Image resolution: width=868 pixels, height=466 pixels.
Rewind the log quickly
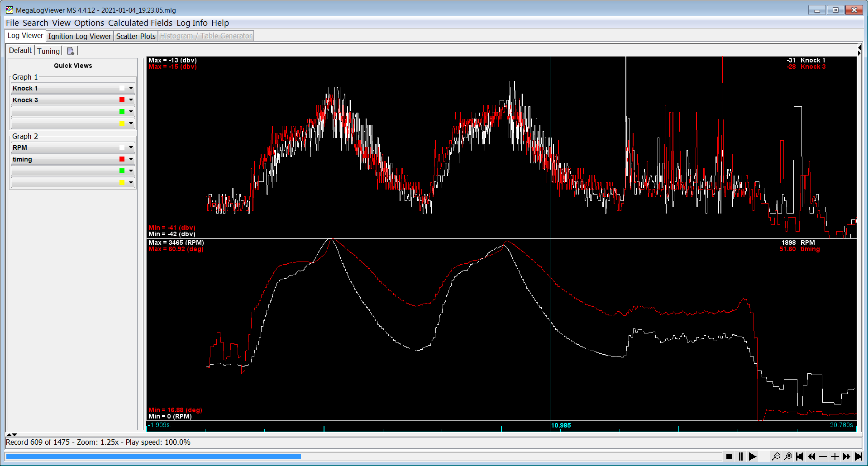[811, 456]
